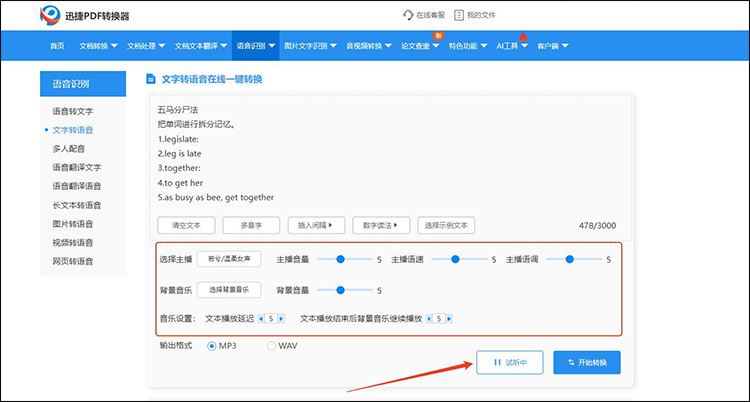The image size is (750, 402).
Task: Click the 开始转换 button
Action: click(x=587, y=362)
